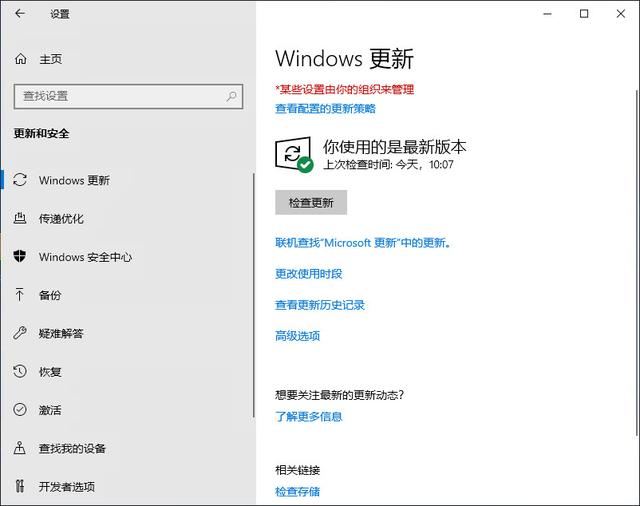
Task: Click the Windows 更新 page title
Action: pos(344,58)
